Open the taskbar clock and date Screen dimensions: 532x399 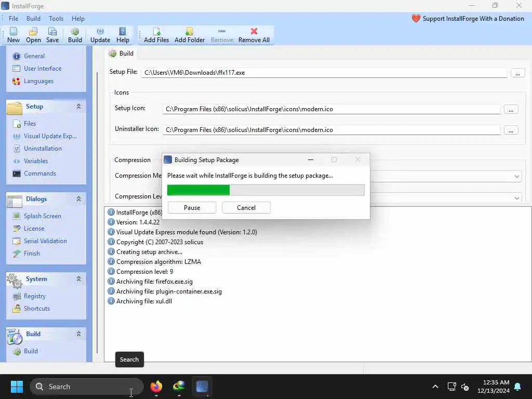coord(494,387)
